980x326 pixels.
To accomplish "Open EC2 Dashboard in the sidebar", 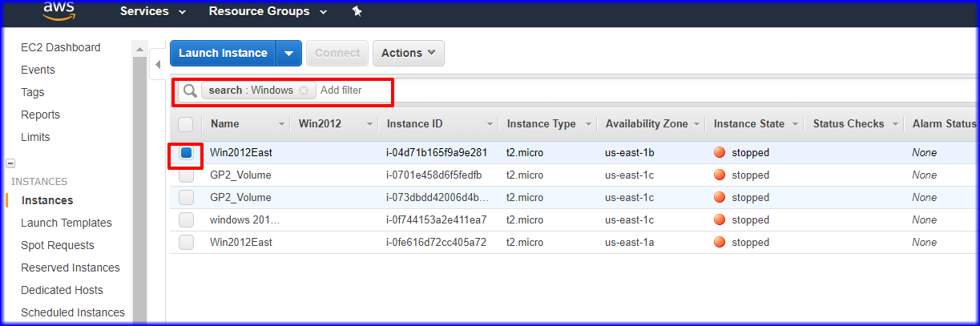I will pos(61,47).
